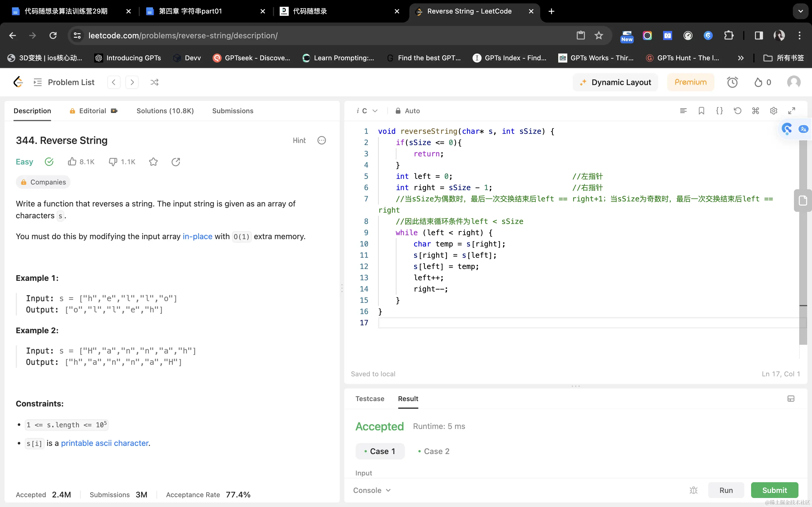This screenshot has width=812, height=507.
Task: Reset code with the revert icon
Action: [x=737, y=111]
